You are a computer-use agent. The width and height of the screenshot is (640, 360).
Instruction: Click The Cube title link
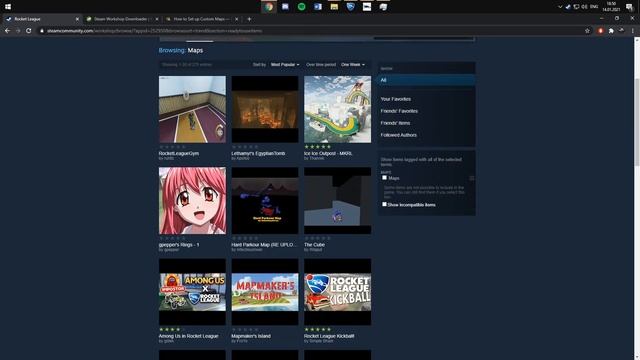314,245
